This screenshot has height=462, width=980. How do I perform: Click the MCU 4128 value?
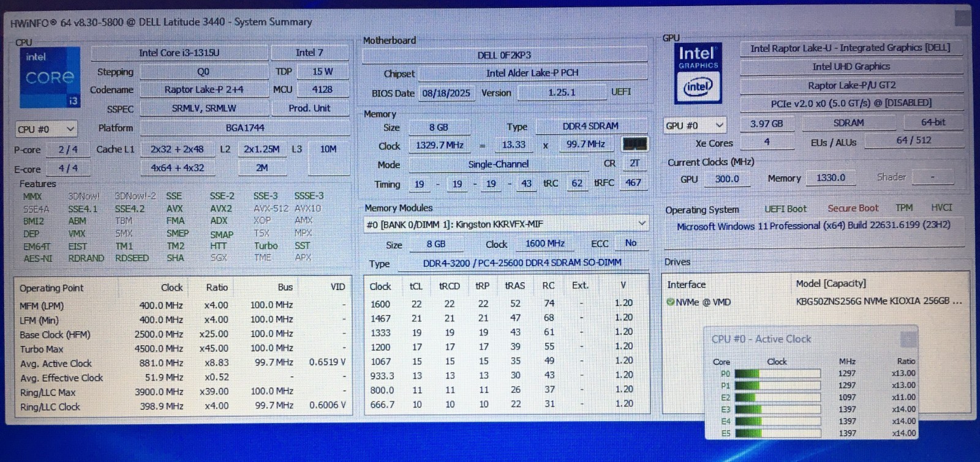322,89
